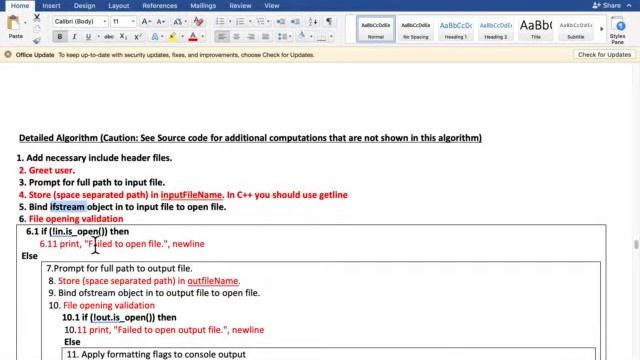
Task: Cut selection with the scissors icon
Action: pos(37,18)
